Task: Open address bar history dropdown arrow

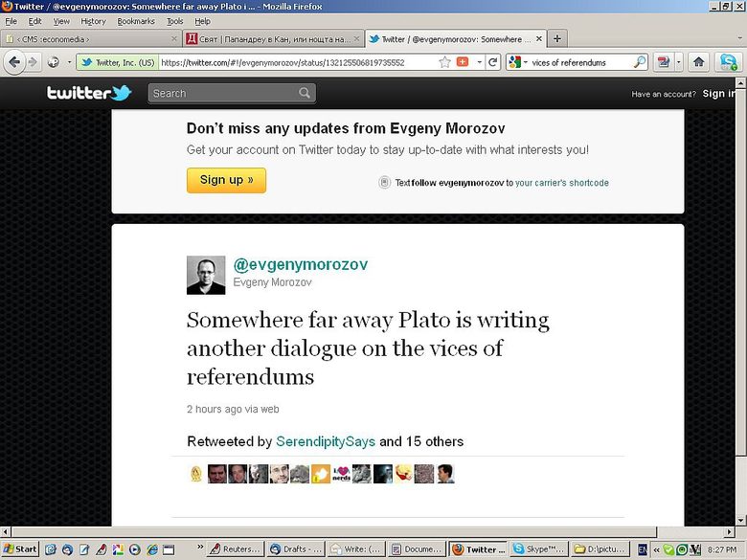Action: tap(479, 62)
